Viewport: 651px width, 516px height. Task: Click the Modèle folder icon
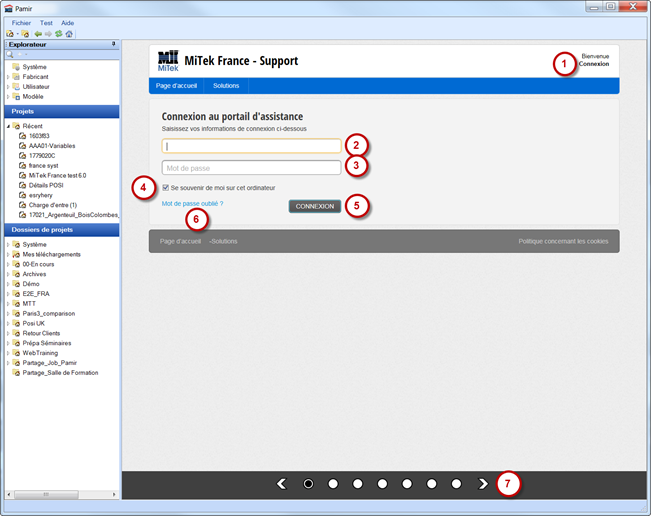16,97
